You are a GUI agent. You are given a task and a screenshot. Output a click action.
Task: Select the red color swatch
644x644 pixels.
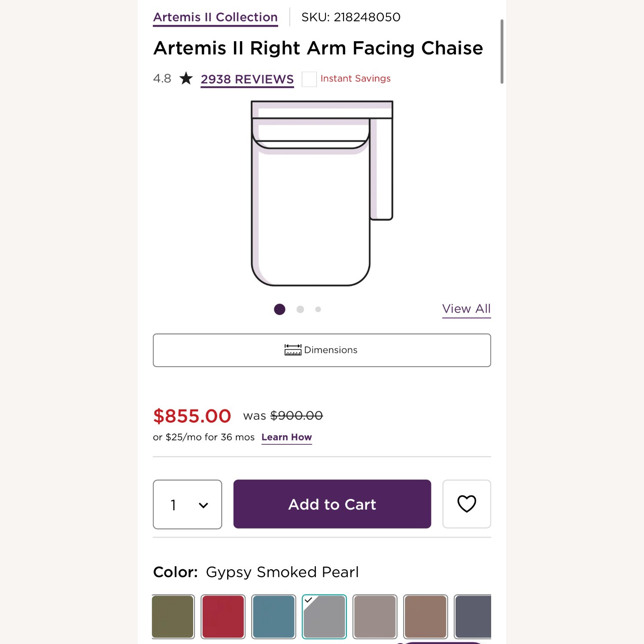(223, 617)
